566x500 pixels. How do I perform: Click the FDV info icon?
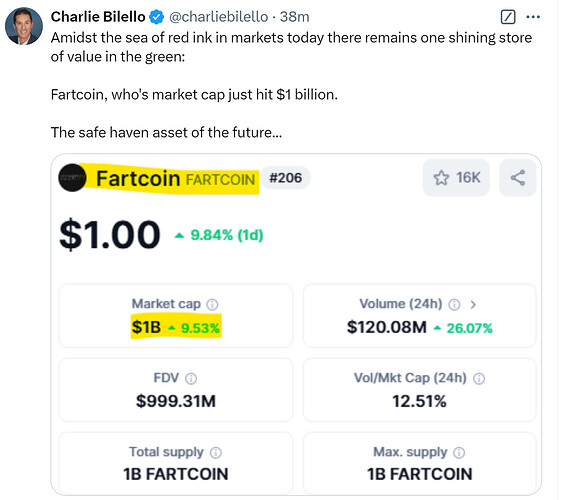click(x=191, y=379)
